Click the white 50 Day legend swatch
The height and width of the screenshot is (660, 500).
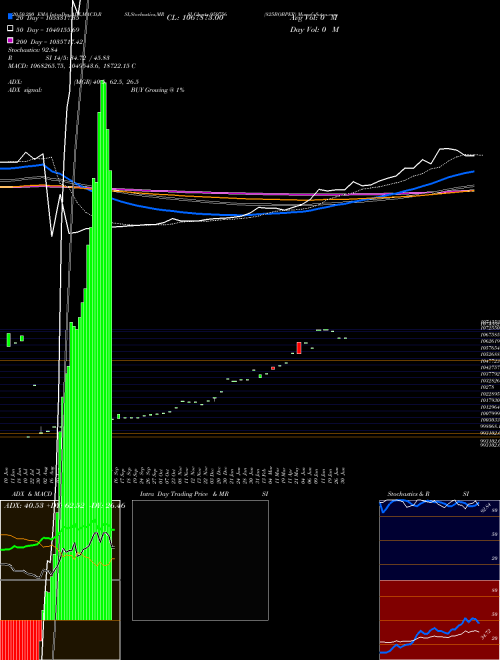pos(11,29)
